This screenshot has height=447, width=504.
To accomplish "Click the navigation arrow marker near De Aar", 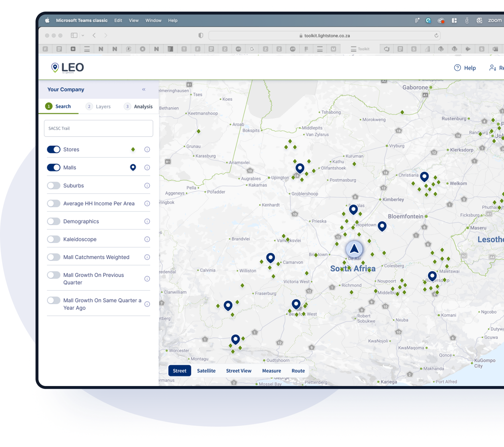I will click(354, 249).
